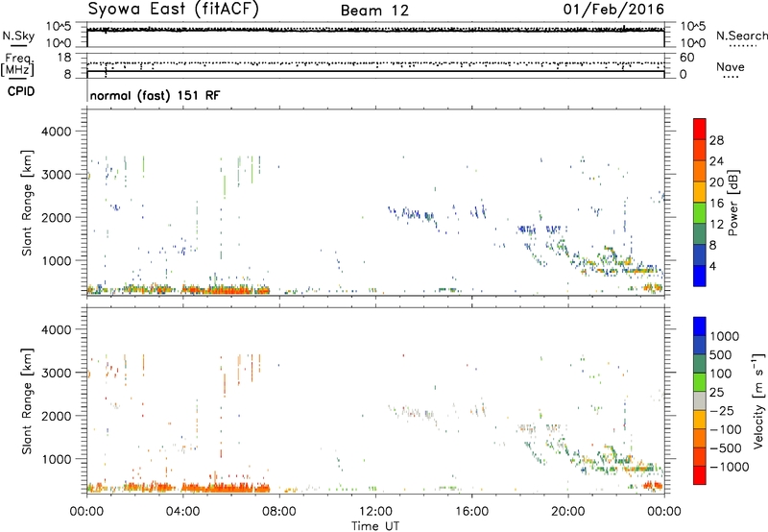This screenshot has height=532, width=768.
Task: Click the '18' frequency axis label
Action: coord(64,58)
